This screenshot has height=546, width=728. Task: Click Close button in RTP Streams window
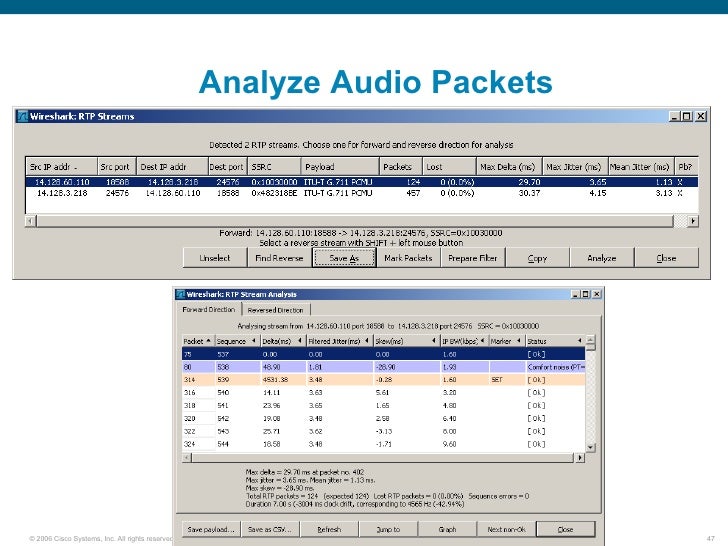tap(666, 258)
